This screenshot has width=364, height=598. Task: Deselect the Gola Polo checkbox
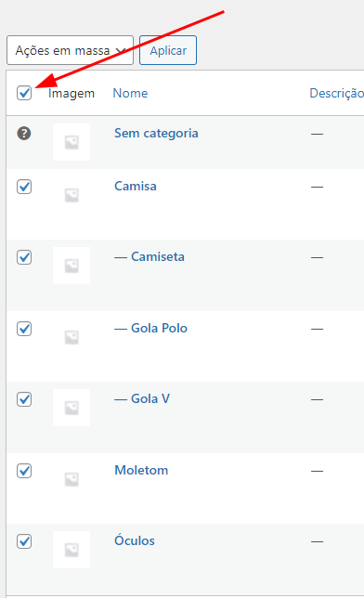tap(24, 329)
